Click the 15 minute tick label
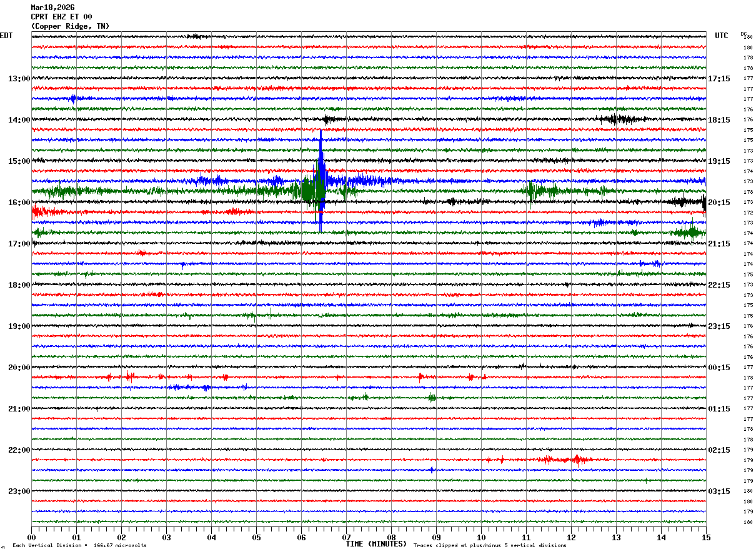Viewport: 756px width, 554px height. coord(705,538)
